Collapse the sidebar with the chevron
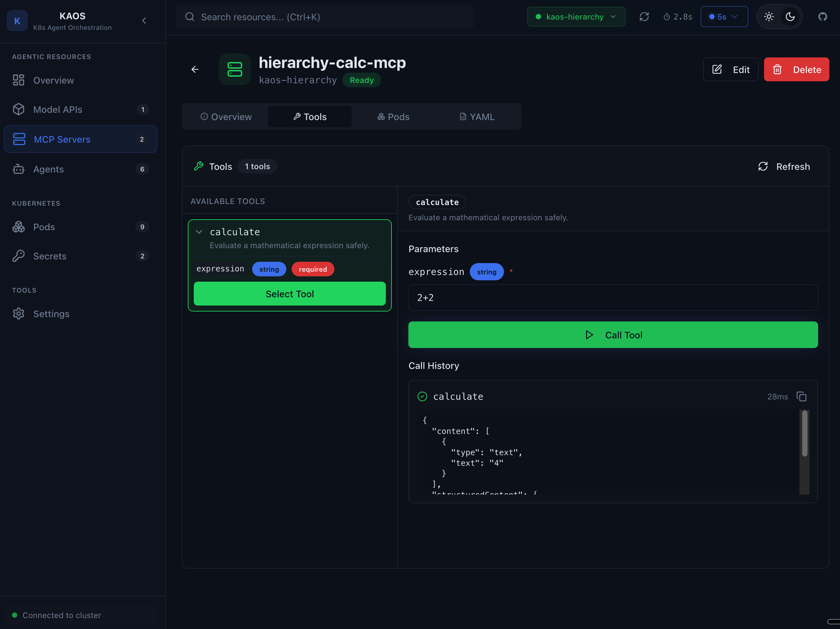 (144, 21)
